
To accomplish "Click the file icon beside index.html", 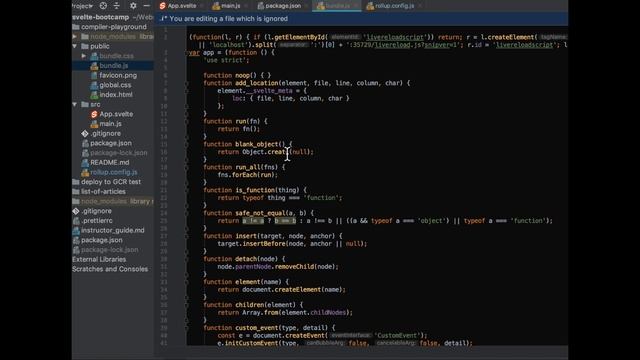I will click(x=94, y=95).
